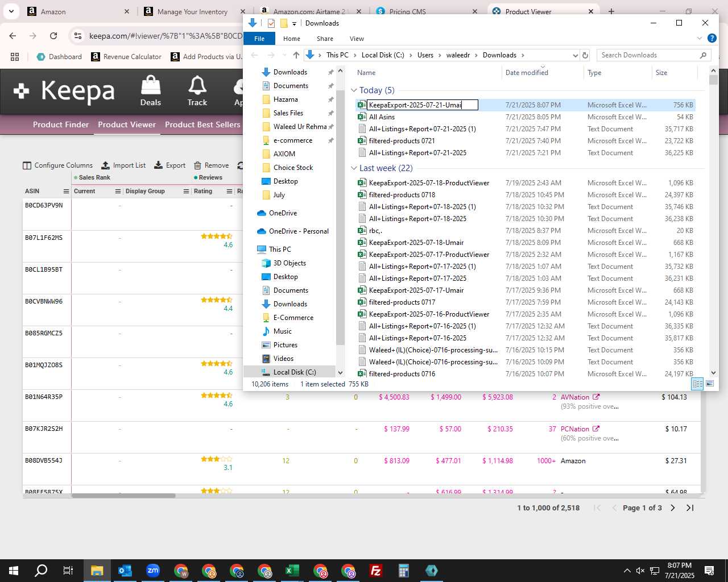This screenshot has height=582, width=728.
Task: Open Dashboard bookmark
Action: tap(59, 57)
